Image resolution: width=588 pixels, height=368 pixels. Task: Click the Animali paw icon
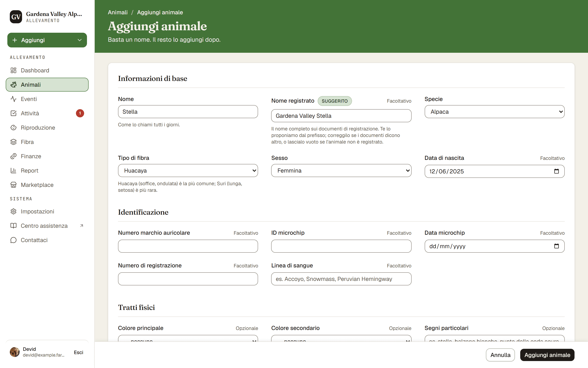[13, 85]
